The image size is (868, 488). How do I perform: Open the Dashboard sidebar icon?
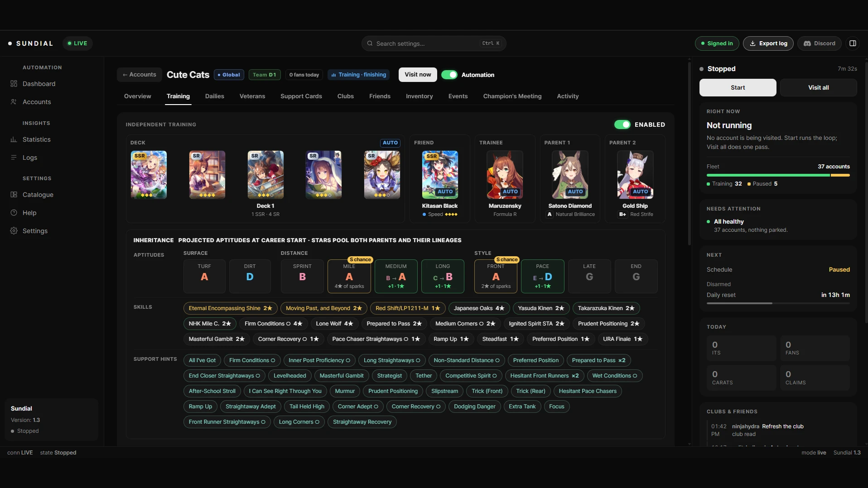pos(14,84)
